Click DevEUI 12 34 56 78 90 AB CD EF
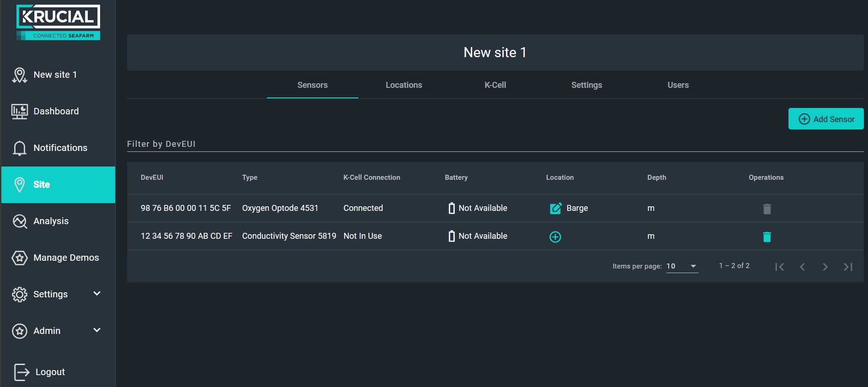868x387 pixels. point(186,236)
